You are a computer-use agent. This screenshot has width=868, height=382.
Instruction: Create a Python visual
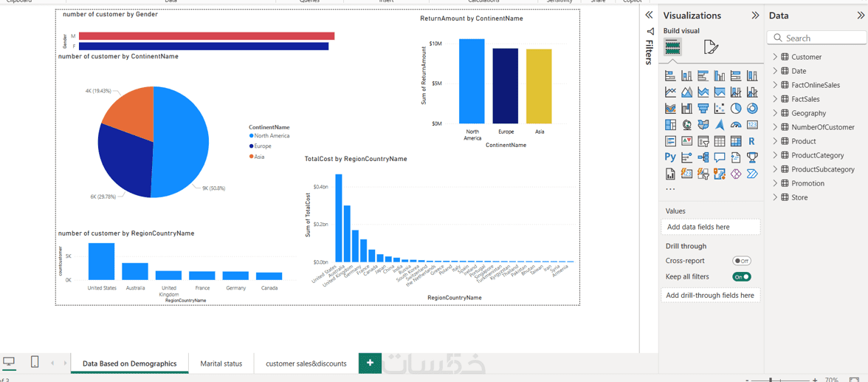670,157
